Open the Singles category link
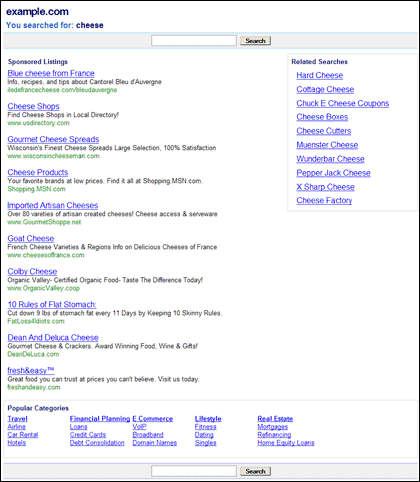The image size is (420, 482). [x=205, y=443]
